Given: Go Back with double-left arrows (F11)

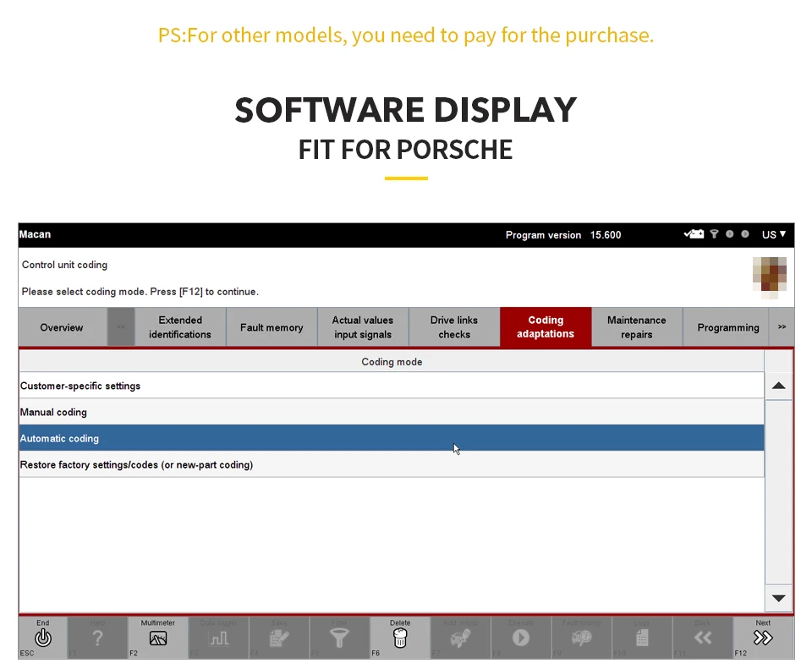Looking at the screenshot, I should 703,638.
